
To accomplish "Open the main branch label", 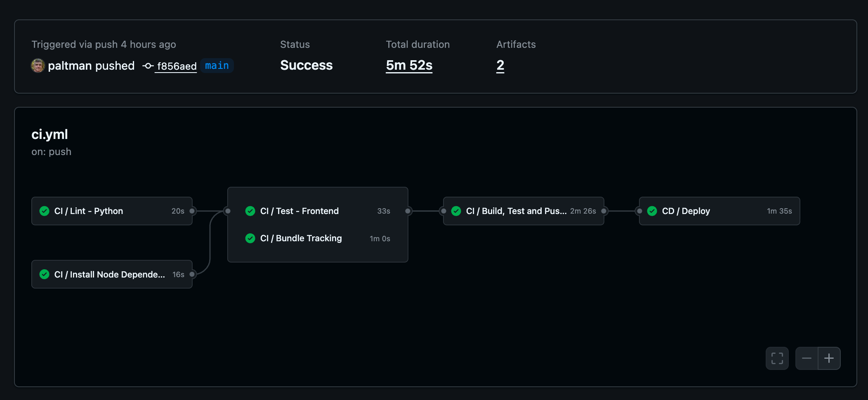I will (x=217, y=66).
